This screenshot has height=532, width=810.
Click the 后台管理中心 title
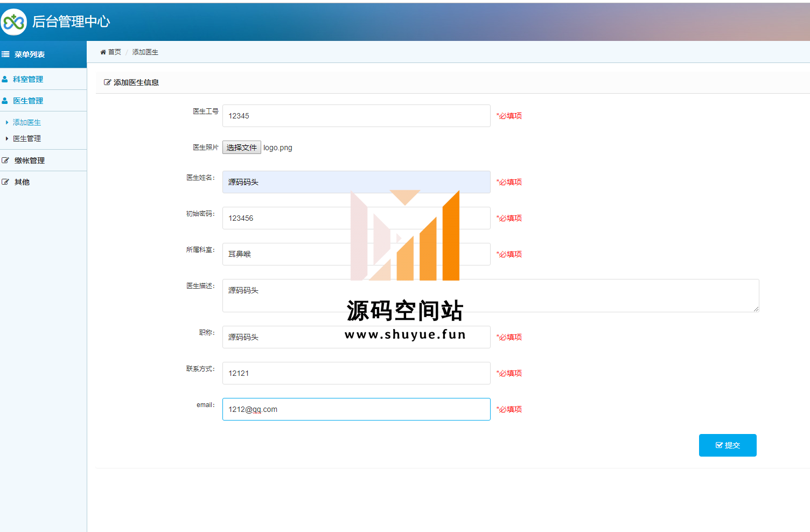click(71, 22)
